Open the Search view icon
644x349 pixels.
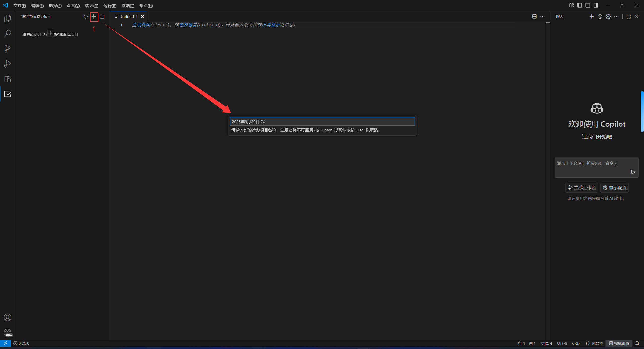coord(8,33)
